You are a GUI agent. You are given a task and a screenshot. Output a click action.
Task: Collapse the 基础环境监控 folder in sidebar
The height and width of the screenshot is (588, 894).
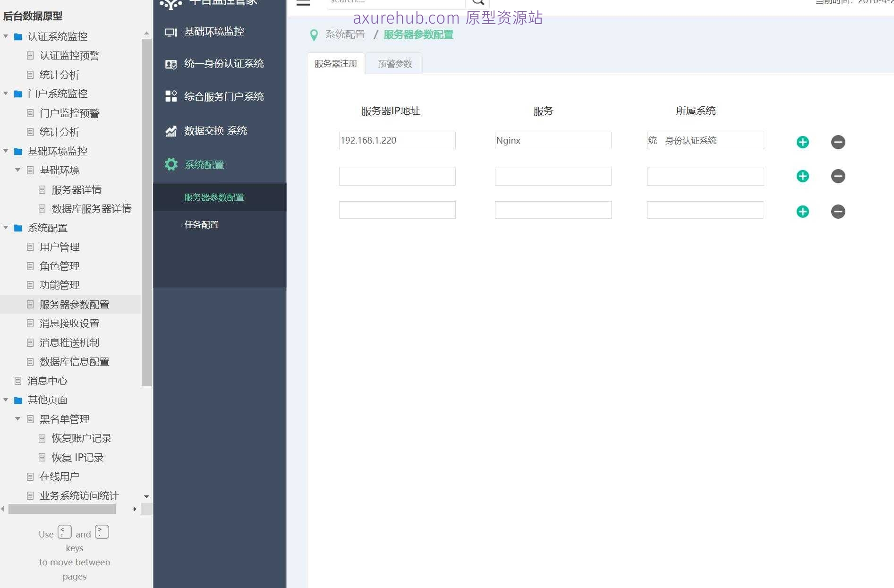(5, 151)
